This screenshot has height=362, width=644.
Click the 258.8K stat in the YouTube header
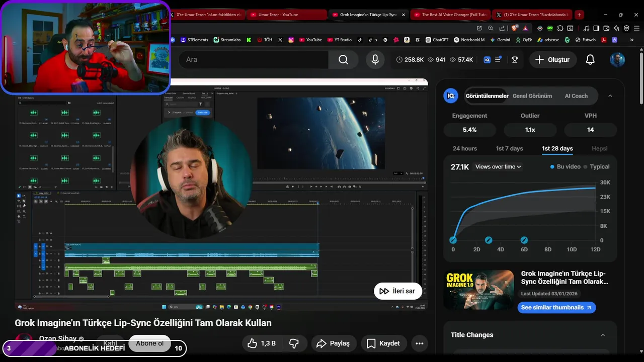tap(410, 59)
